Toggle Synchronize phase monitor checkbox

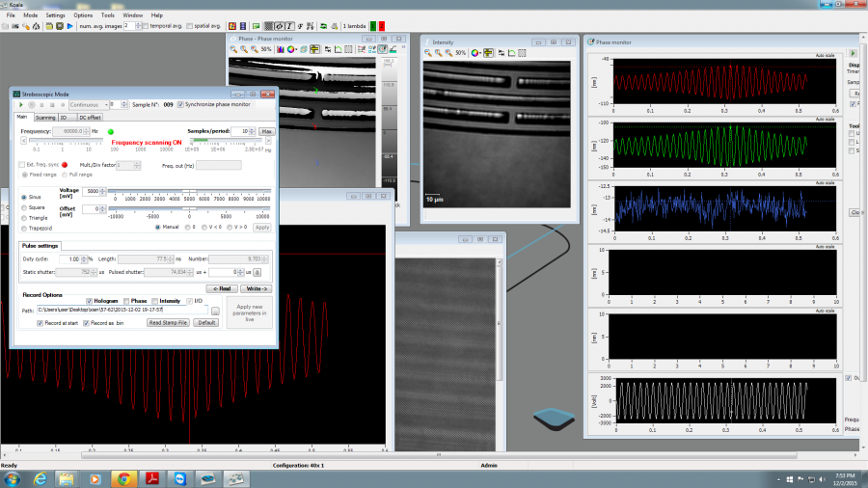[x=180, y=104]
